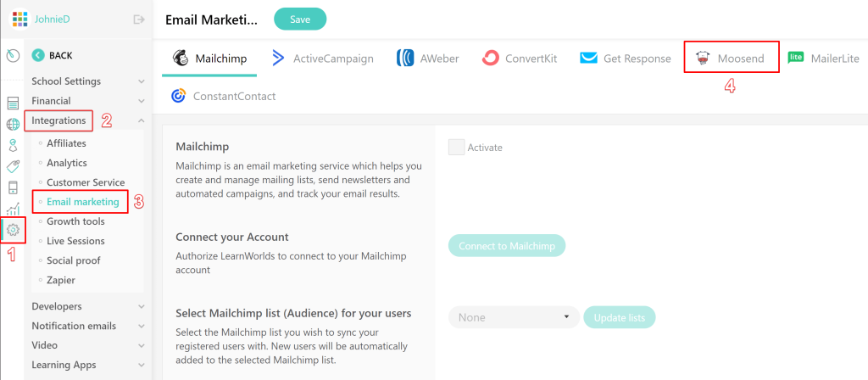Viewport: 868px width, 380px height.
Task: Click the globe icon in the sidebar
Action: pyautogui.click(x=13, y=125)
